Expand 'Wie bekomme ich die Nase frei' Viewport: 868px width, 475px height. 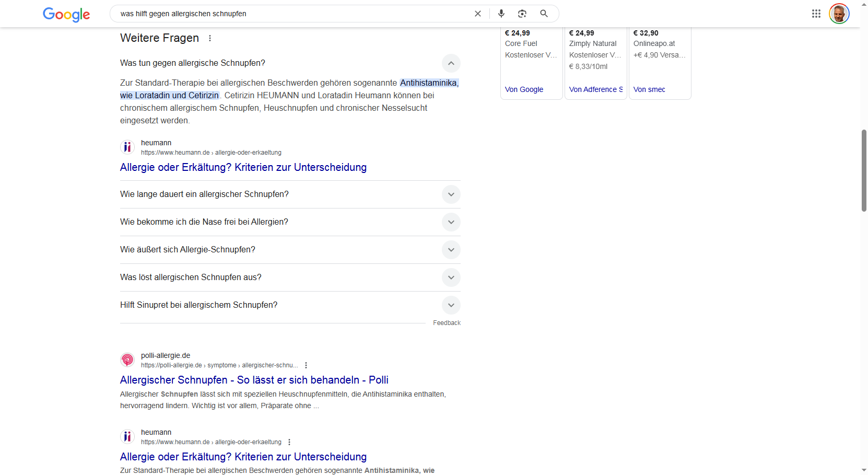click(290, 222)
